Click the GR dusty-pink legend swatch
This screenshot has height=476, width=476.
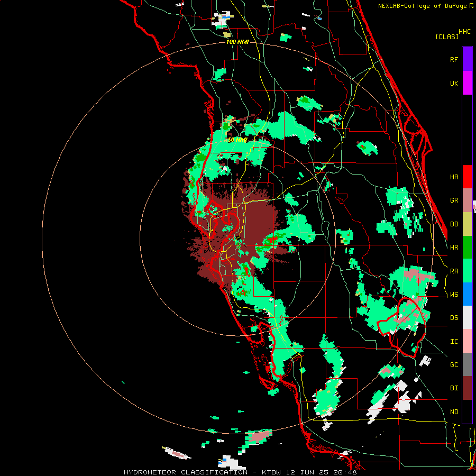pyautogui.click(x=467, y=200)
